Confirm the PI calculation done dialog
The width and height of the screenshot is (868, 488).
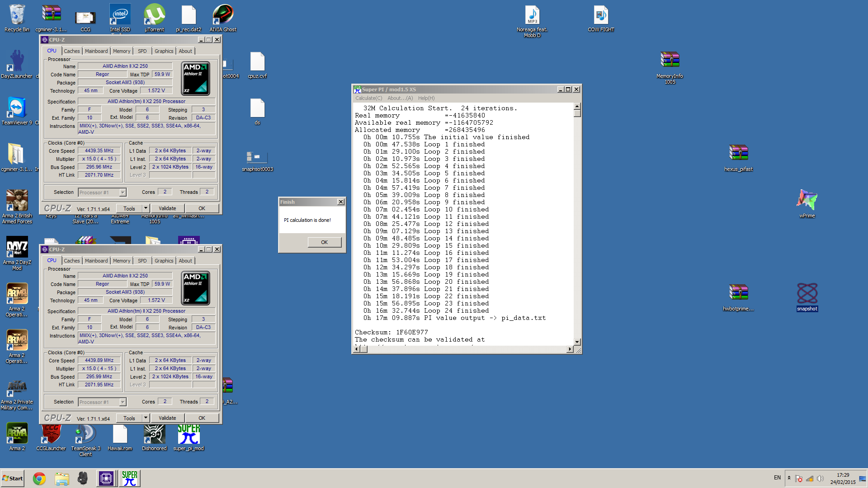[324, 242]
